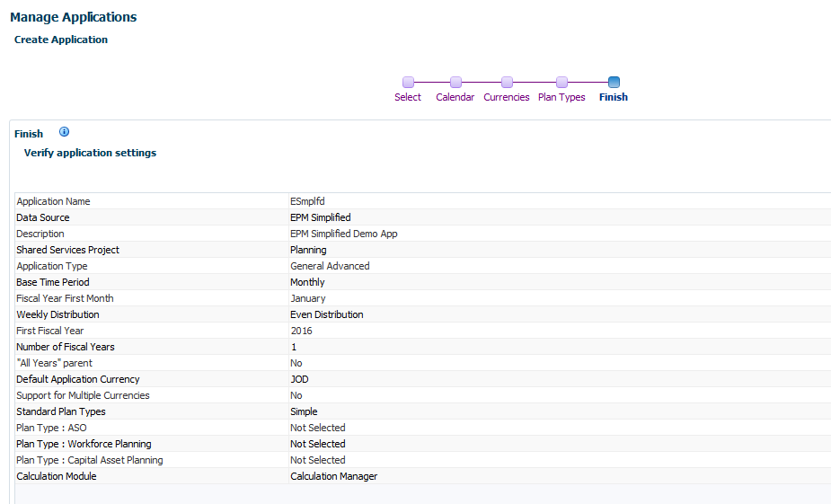
Task: Select Shared Services Project label
Action: click(x=68, y=250)
